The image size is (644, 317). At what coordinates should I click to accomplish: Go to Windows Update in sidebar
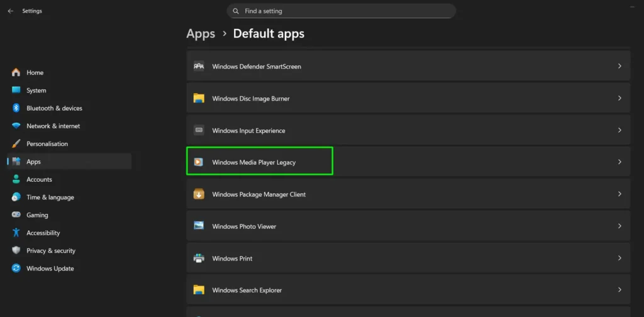[50, 269]
